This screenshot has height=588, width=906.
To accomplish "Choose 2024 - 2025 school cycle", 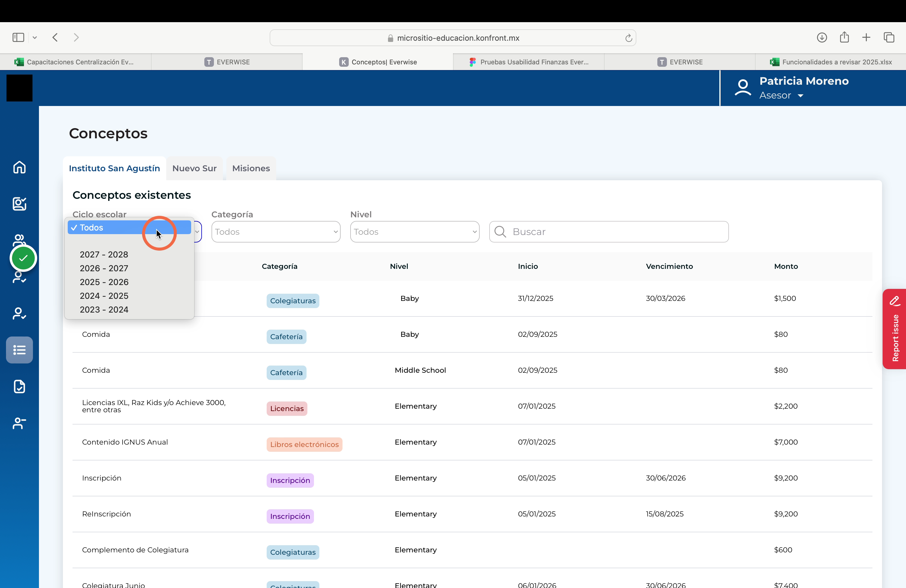I will click(x=104, y=295).
